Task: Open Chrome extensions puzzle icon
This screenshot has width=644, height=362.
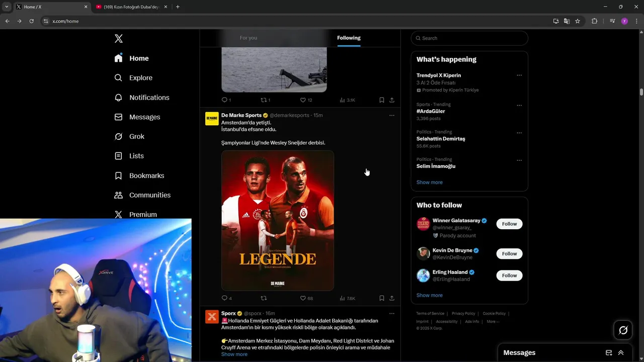Action: tap(594, 21)
